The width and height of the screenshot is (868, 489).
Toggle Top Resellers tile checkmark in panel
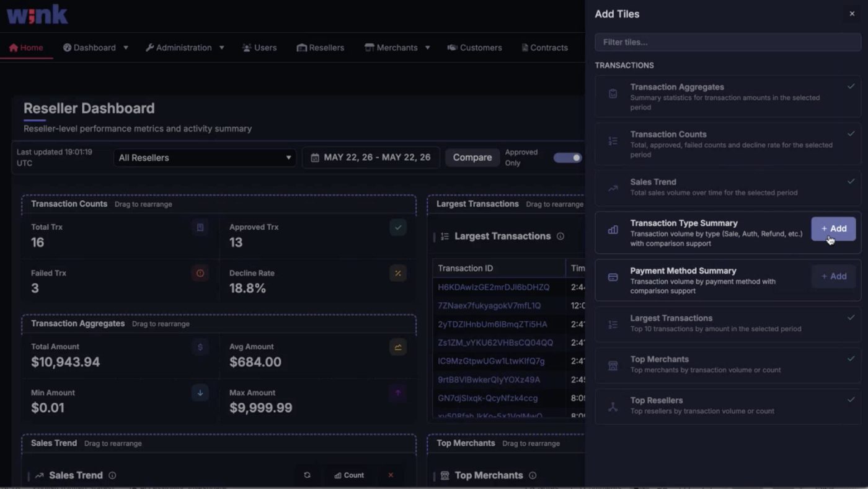(x=851, y=400)
